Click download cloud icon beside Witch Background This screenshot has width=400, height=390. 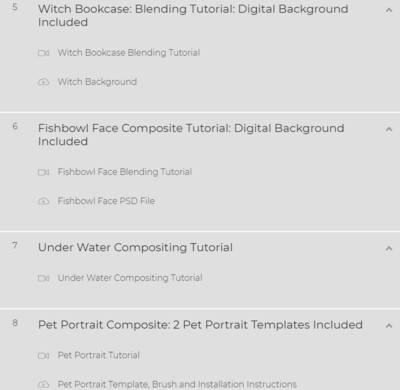coord(43,82)
